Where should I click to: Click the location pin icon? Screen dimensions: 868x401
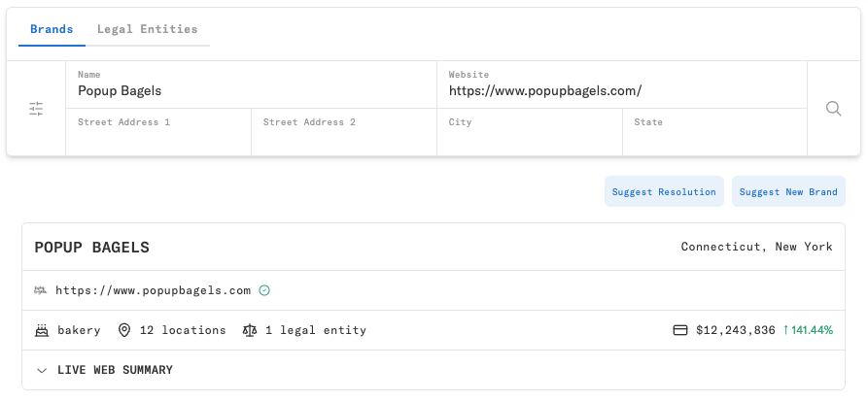[124, 330]
